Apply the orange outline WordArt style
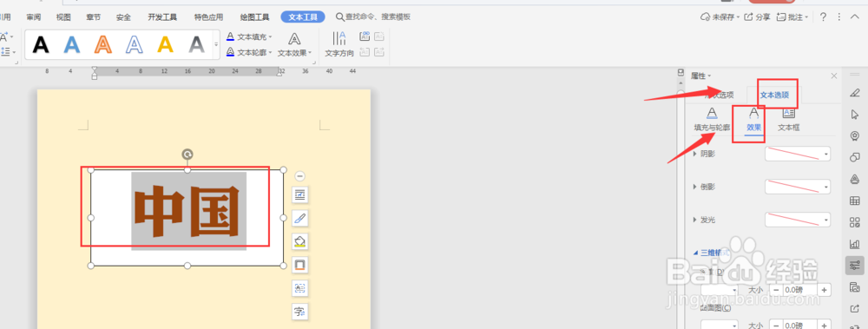 [x=103, y=44]
